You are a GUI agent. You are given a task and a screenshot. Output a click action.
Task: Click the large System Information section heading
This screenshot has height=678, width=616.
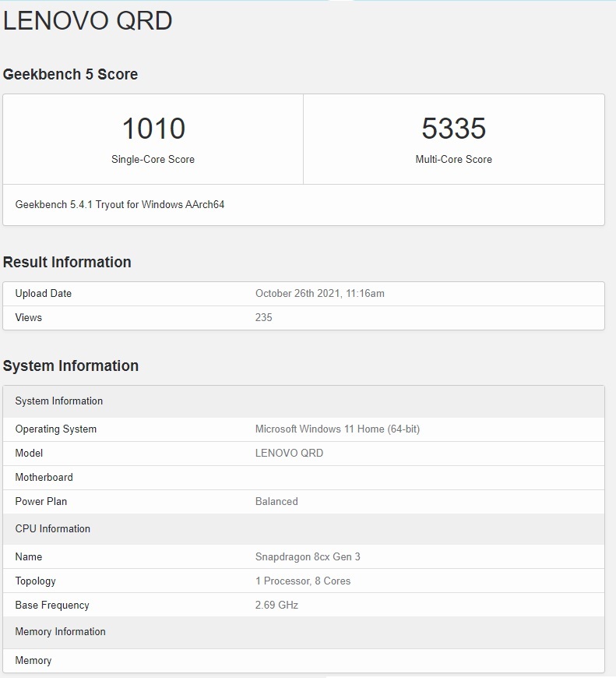pyautogui.click(x=71, y=365)
